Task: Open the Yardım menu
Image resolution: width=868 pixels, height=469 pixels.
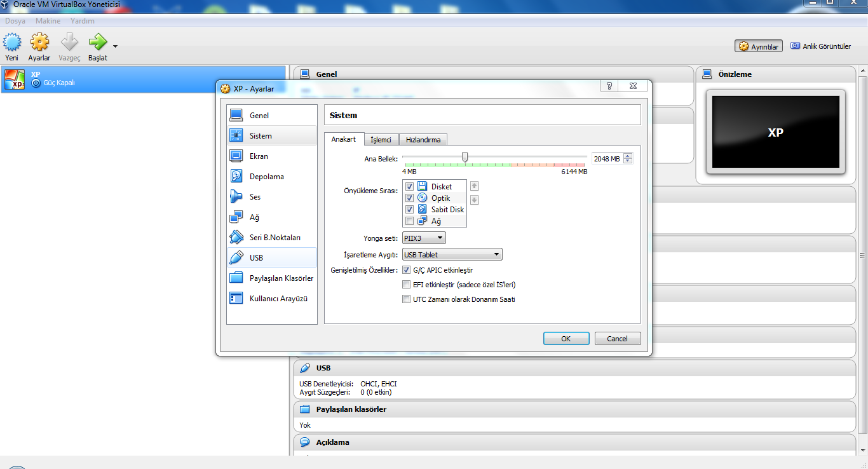Action: [x=83, y=21]
